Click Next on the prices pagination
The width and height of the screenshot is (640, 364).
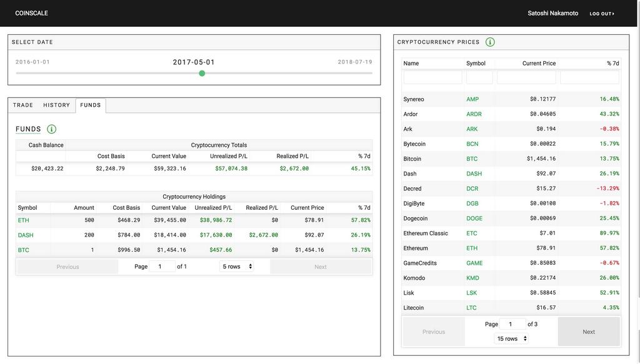pos(588,331)
